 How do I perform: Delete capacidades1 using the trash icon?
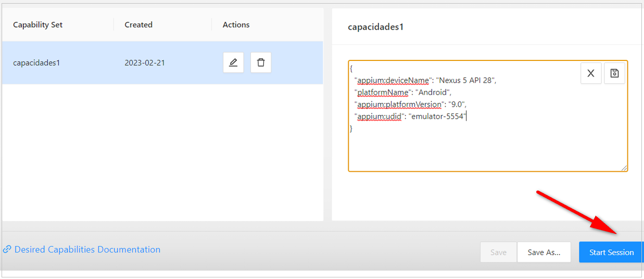click(261, 62)
